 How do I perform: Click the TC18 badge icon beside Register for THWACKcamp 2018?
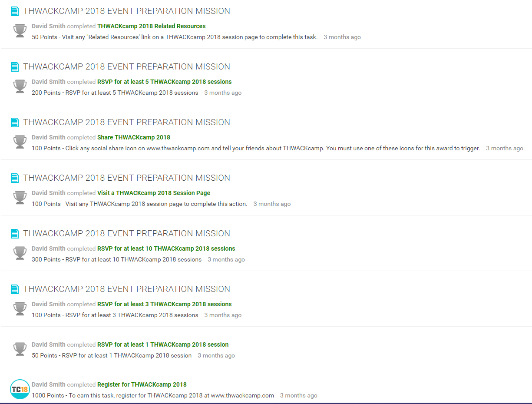coord(20,389)
